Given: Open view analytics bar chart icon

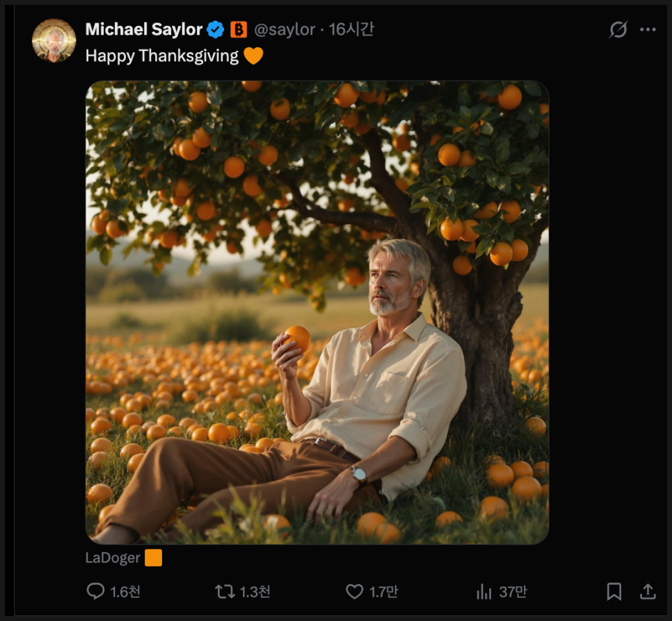Looking at the screenshot, I should 483,592.
